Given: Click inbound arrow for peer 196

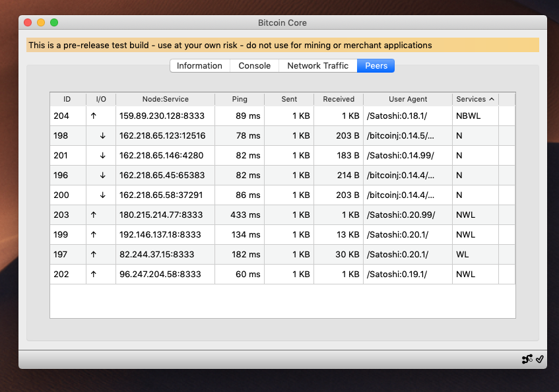Looking at the screenshot, I should (103, 176).
